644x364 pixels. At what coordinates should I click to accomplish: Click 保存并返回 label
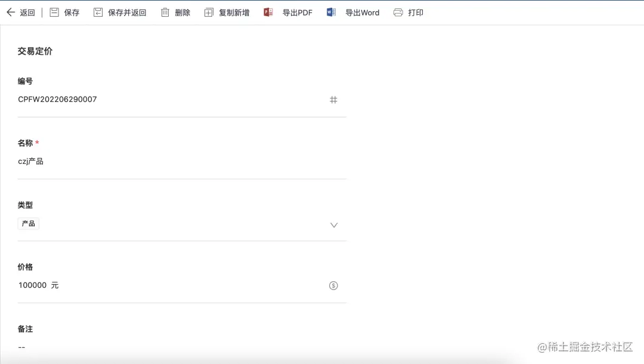128,13
